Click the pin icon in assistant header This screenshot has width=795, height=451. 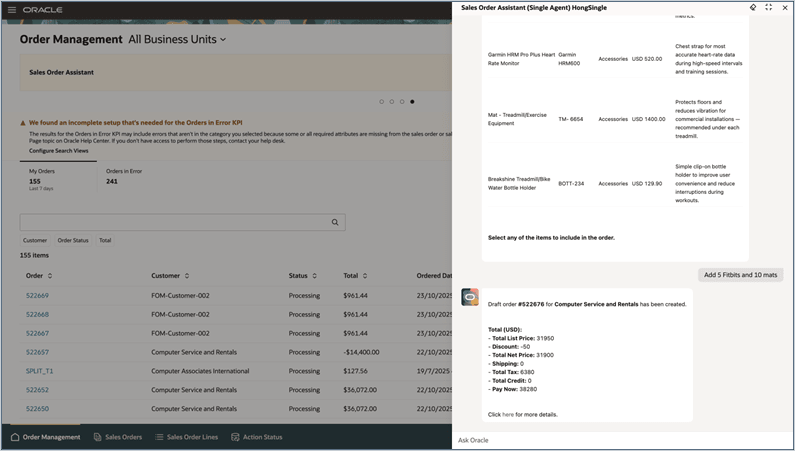(x=753, y=8)
